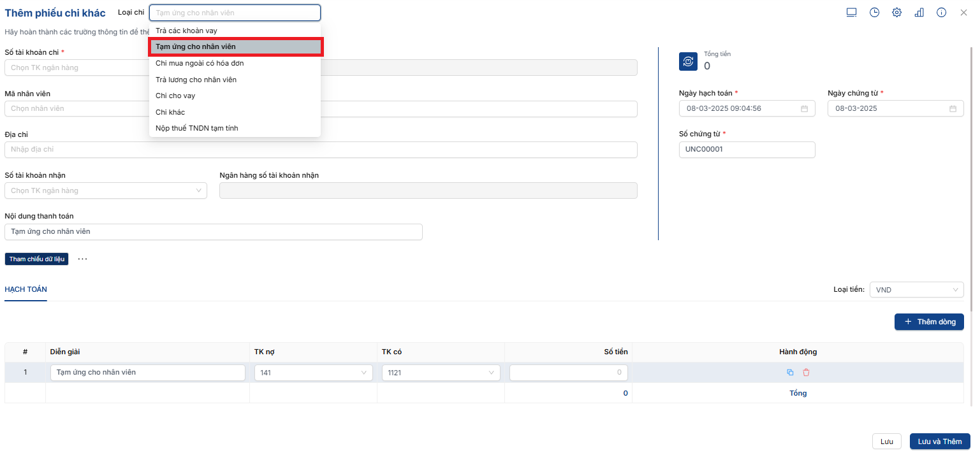Click the Thêm dòng button
The width and height of the screenshot is (980, 453).
(929, 322)
